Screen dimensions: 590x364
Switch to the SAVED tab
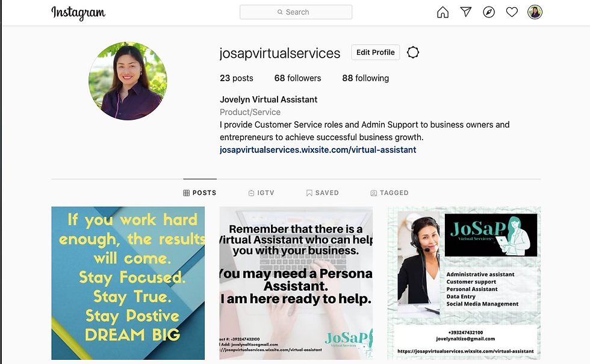pos(322,193)
